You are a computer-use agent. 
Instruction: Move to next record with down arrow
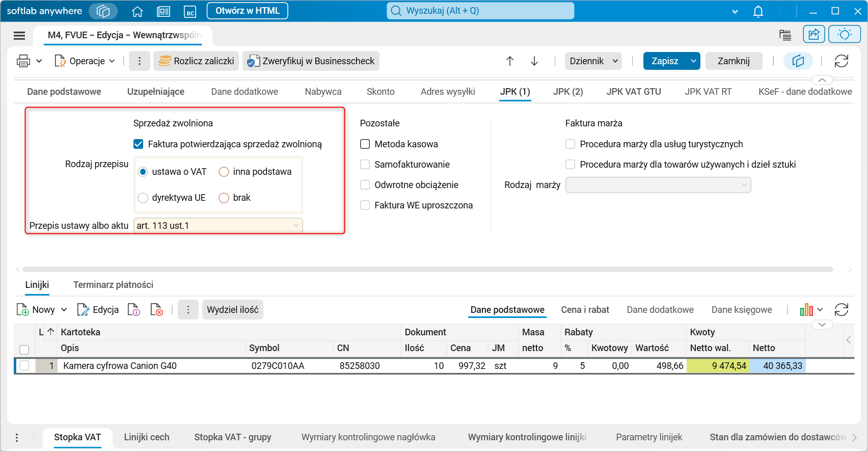(534, 61)
